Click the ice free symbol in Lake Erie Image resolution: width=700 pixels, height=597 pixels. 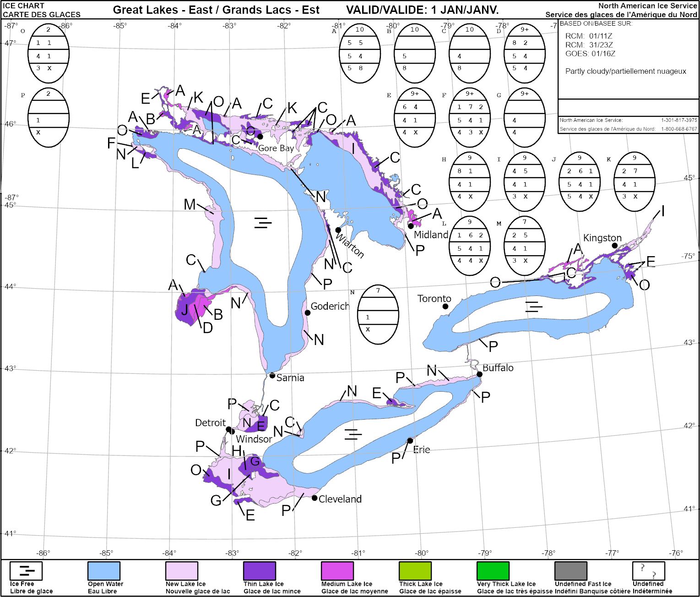click(x=353, y=434)
